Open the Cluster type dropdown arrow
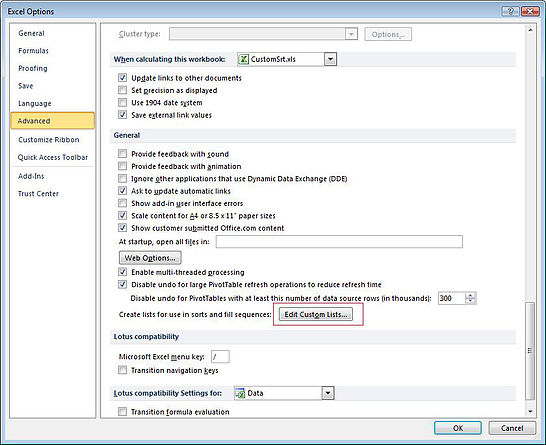The image size is (546, 445). pyautogui.click(x=351, y=34)
